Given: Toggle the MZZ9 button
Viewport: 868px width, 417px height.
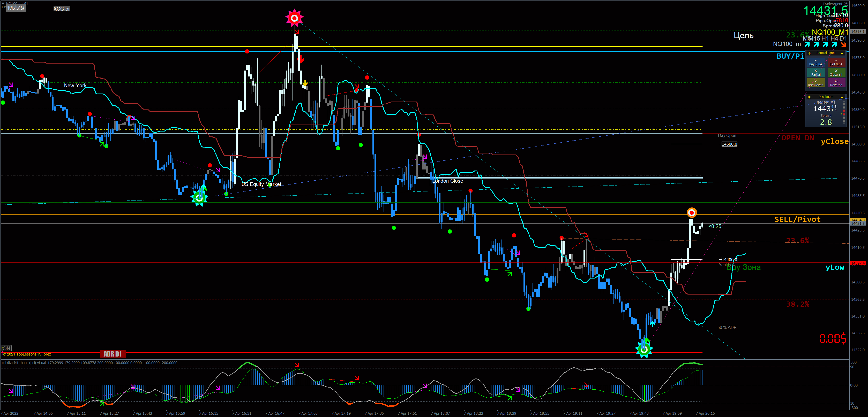Looking at the screenshot, I should (x=16, y=8).
